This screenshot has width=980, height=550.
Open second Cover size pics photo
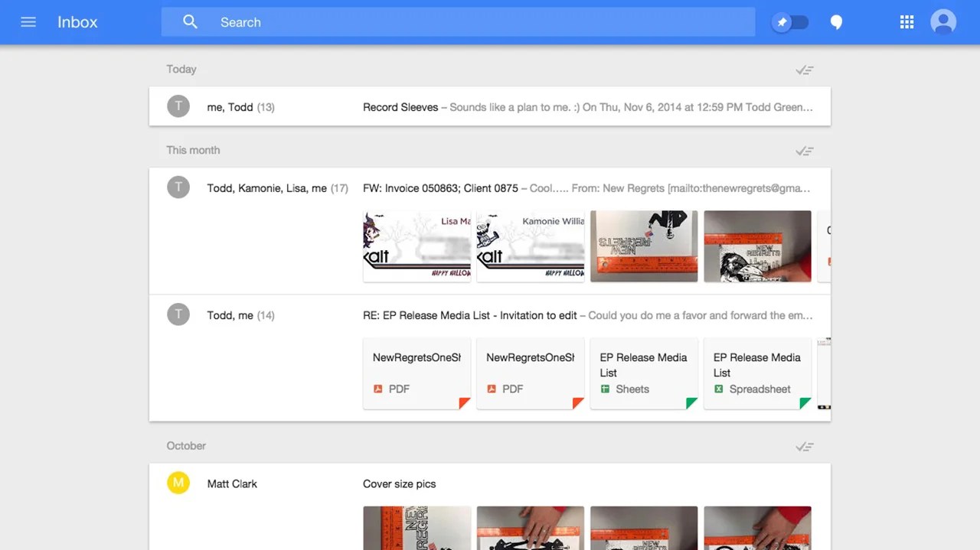530,528
